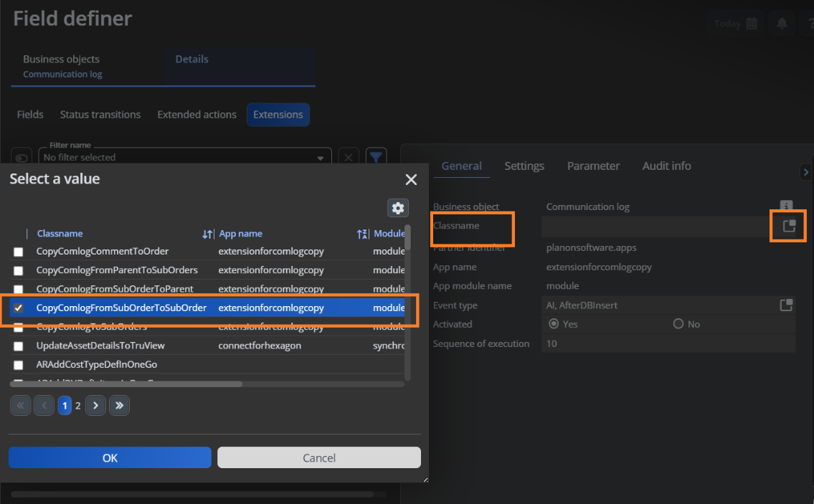Screen dimensions: 814x504
Task: Select the Activated Yes radio button
Action: pos(554,324)
